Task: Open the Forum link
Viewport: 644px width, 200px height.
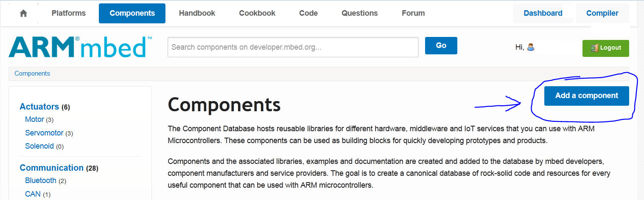Action: coord(413,13)
